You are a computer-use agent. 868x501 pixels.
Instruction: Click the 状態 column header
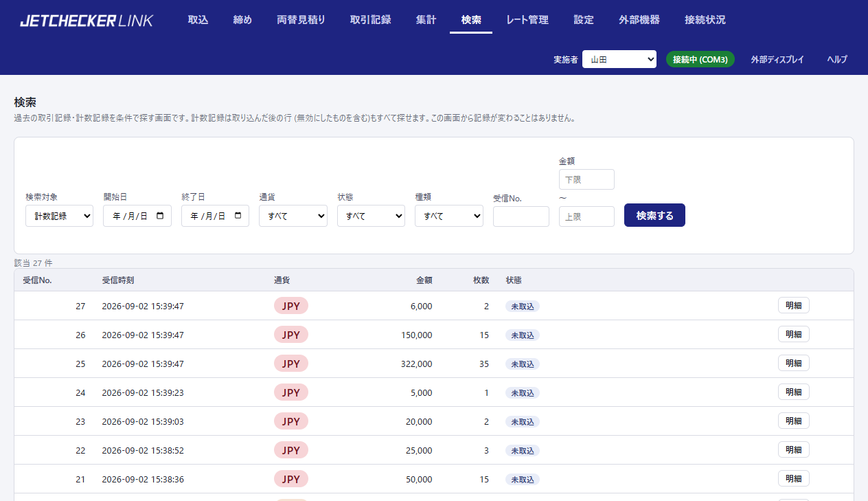514,280
